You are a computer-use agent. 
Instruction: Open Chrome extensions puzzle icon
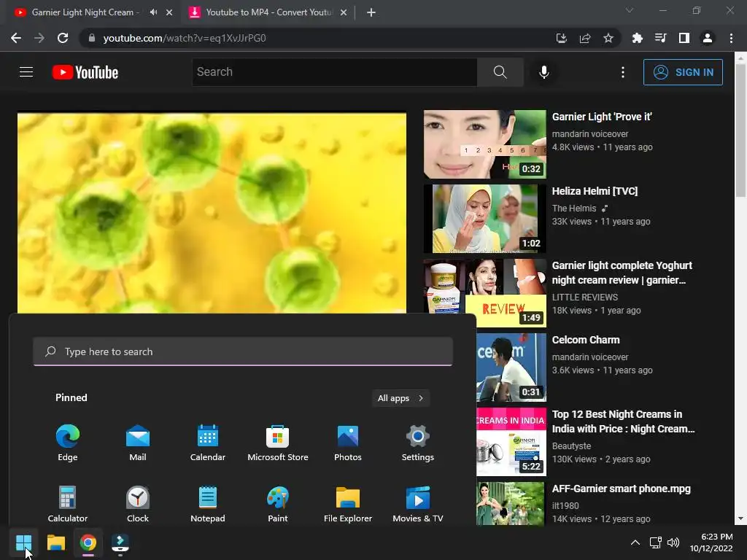(637, 38)
